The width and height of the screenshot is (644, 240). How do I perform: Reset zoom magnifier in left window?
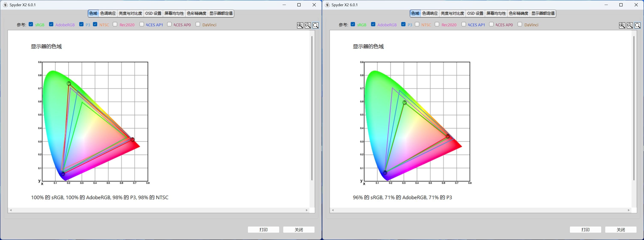(x=316, y=25)
